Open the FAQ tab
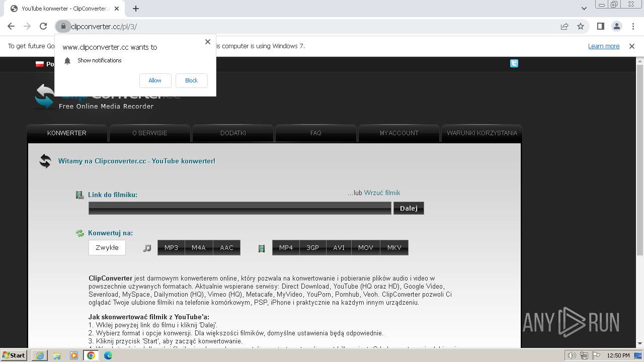The width and height of the screenshot is (644, 362). pyautogui.click(x=316, y=133)
